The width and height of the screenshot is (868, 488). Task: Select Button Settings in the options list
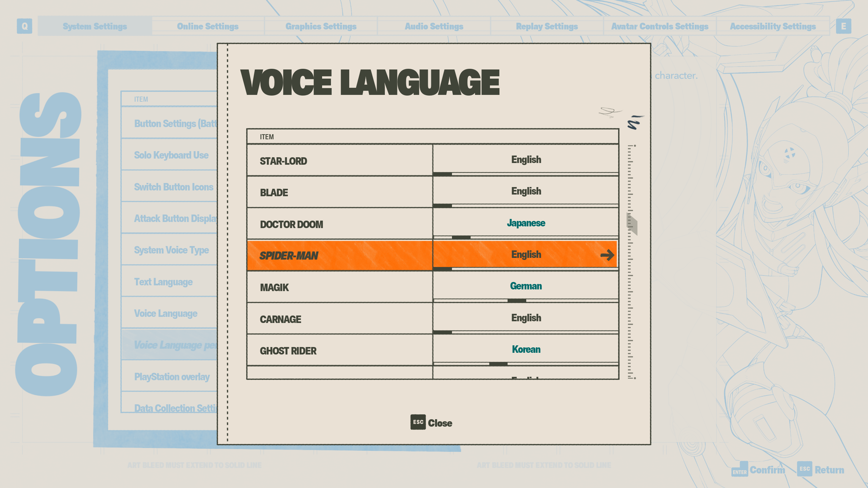[x=170, y=123]
